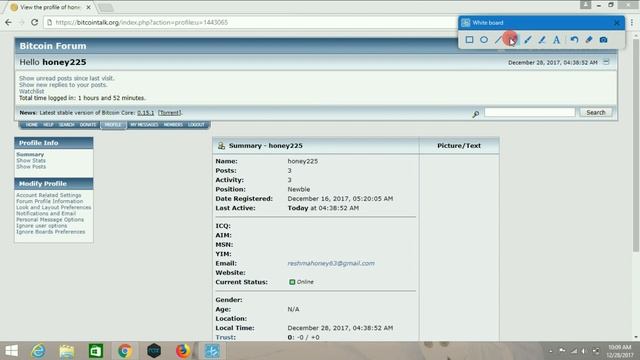Screen dimensions: 640x360
Task: Click the [Torrent] link
Action: click(169, 113)
